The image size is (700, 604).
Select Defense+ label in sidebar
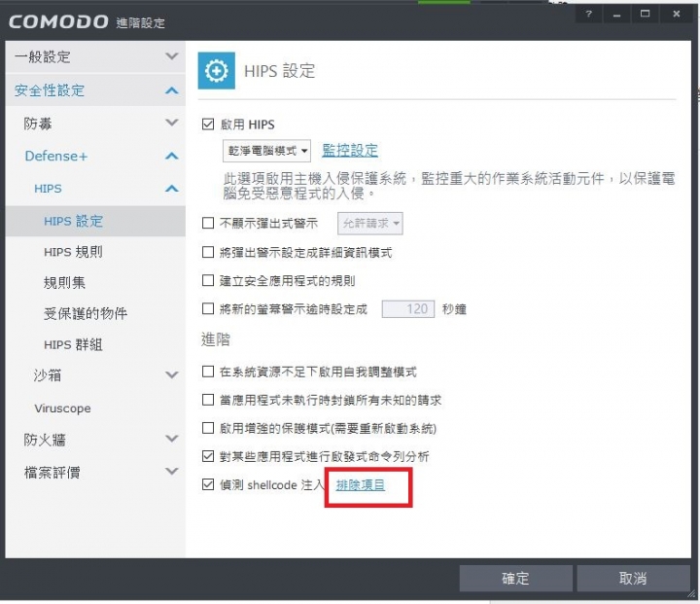(56, 156)
